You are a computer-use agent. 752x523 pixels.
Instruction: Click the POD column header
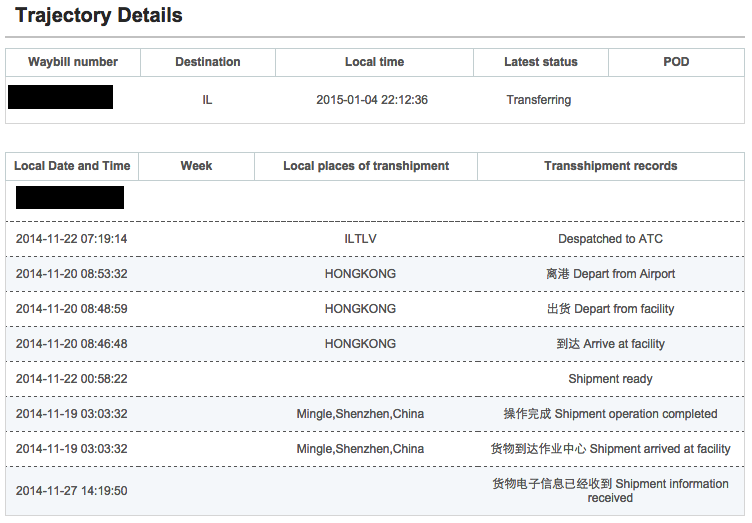point(676,62)
